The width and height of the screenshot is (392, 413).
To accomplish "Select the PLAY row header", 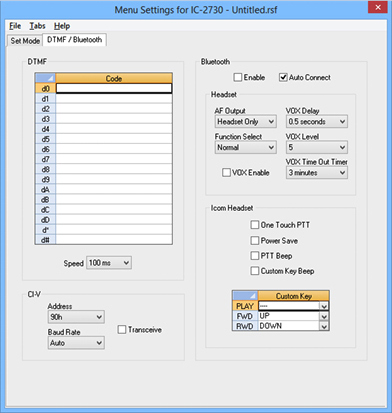I will click(x=245, y=306).
